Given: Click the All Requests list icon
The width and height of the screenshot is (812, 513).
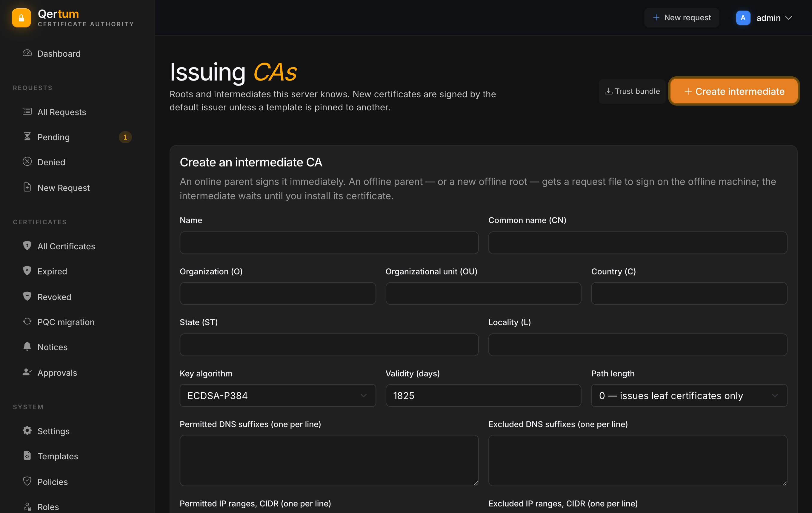Looking at the screenshot, I should tap(27, 112).
